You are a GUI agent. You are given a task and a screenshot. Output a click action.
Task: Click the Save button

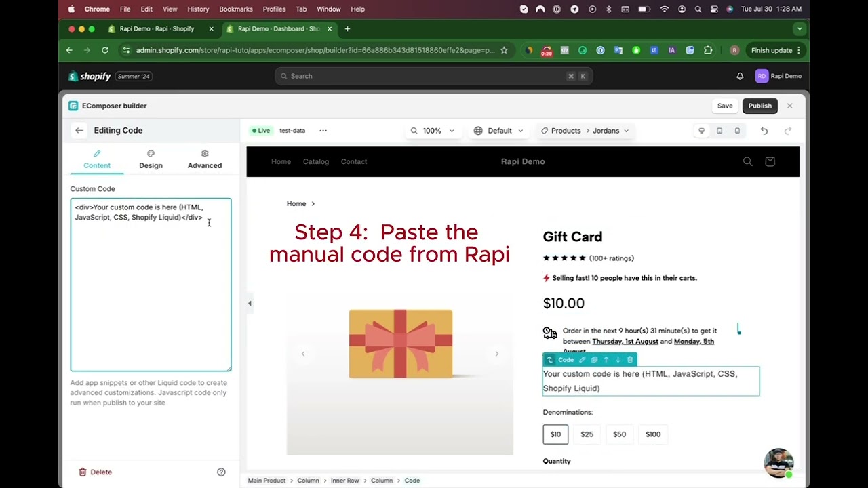[725, 106]
